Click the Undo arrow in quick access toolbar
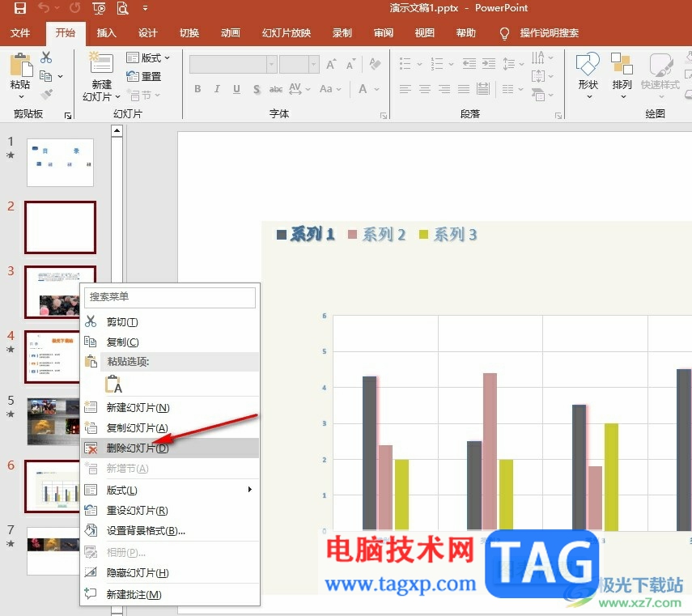The image size is (692, 616). coord(44,8)
